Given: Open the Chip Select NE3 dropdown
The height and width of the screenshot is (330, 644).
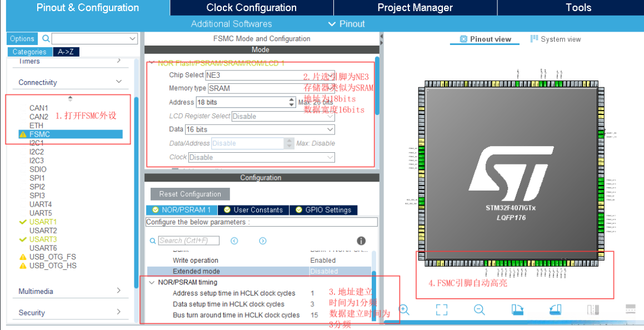Looking at the screenshot, I should [x=270, y=75].
